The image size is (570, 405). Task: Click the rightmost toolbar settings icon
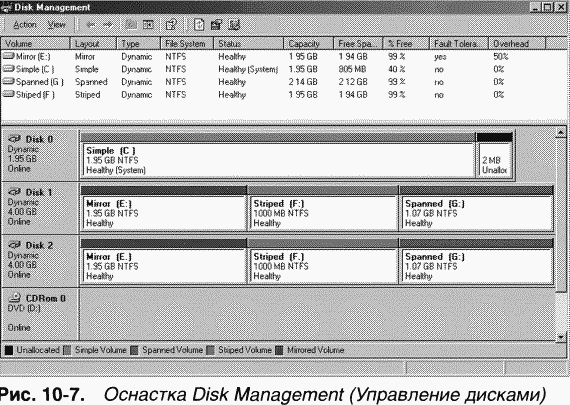[234, 25]
